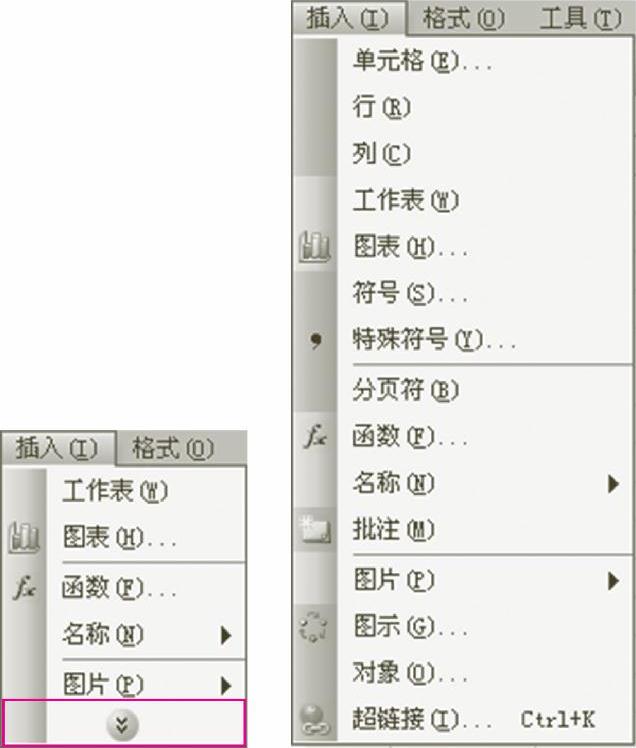Open 图片 submenu arrow in expanded menu
636x748 pixels.
point(614,581)
